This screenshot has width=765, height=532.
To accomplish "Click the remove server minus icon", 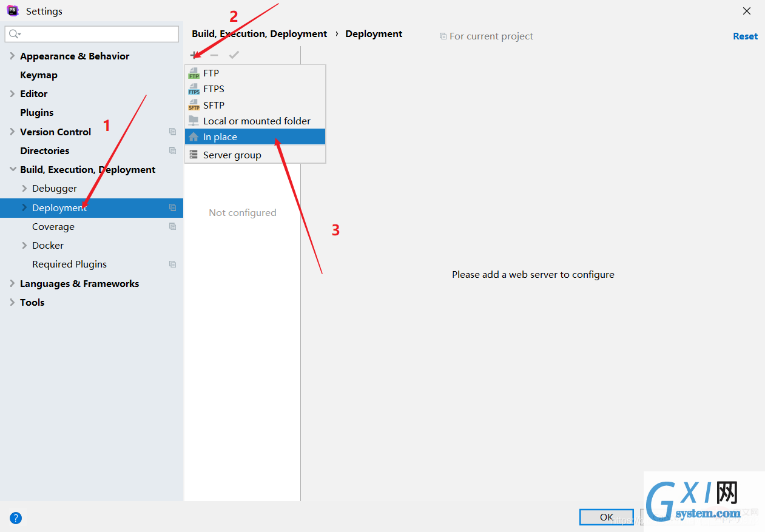I will coord(214,55).
